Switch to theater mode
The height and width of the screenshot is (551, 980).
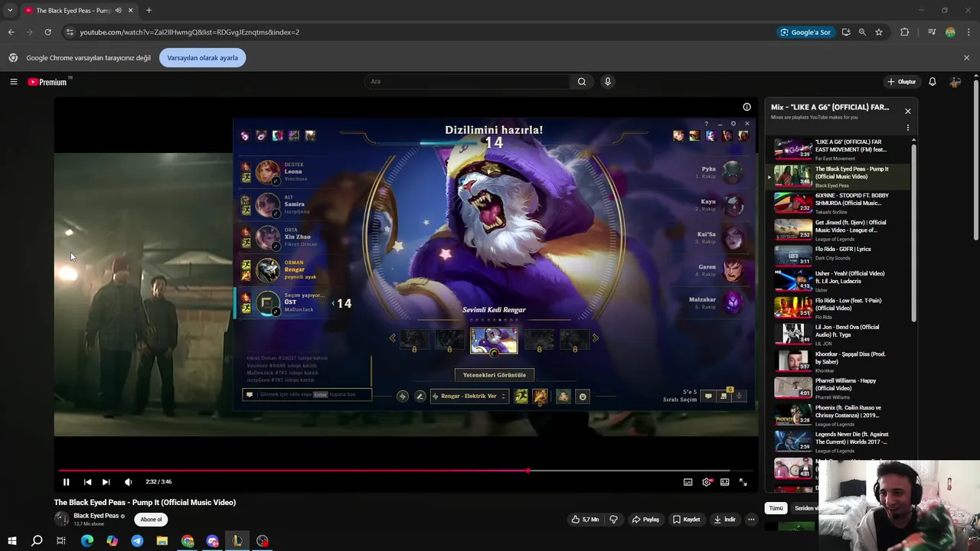(724, 482)
